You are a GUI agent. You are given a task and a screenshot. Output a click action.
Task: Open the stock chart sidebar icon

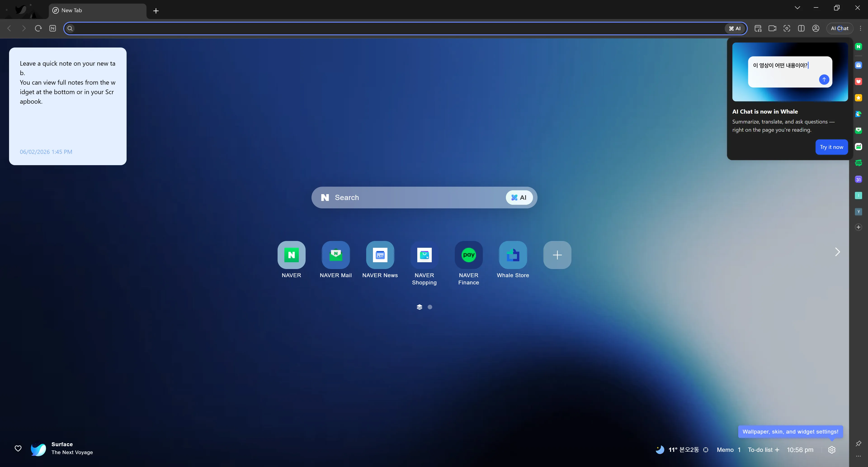(858, 147)
